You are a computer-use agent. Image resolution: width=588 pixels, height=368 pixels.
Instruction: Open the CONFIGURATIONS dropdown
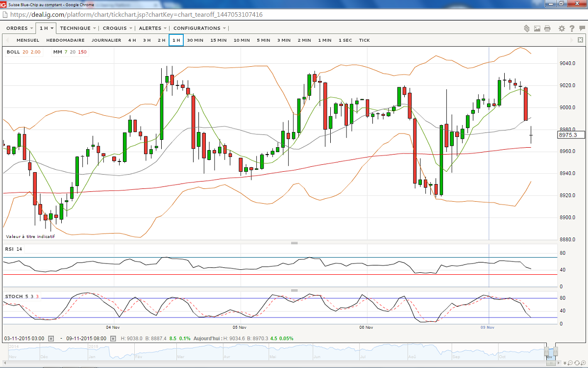[199, 28]
